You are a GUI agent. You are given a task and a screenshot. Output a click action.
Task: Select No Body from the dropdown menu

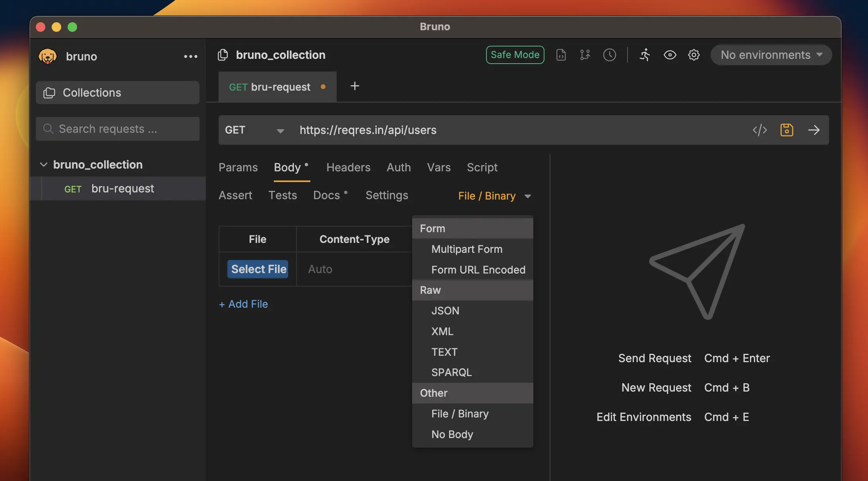tap(452, 434)
